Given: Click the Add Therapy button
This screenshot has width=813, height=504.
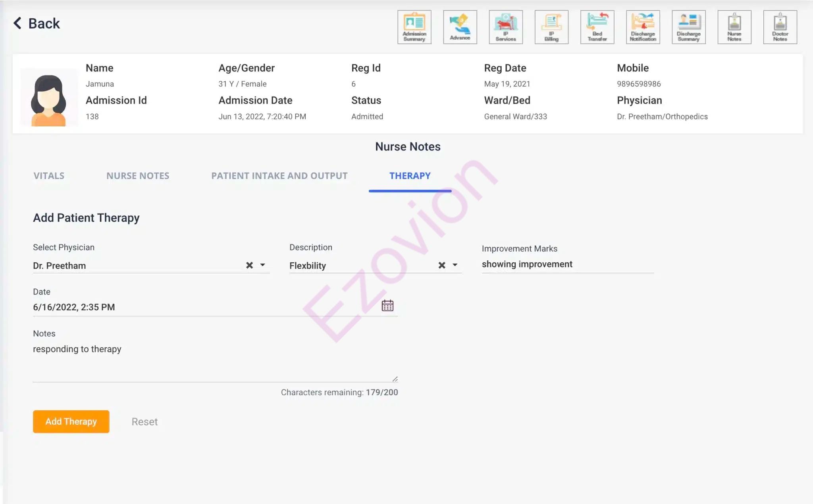Looking at the screenshot, I should click(x=71, y=421).
